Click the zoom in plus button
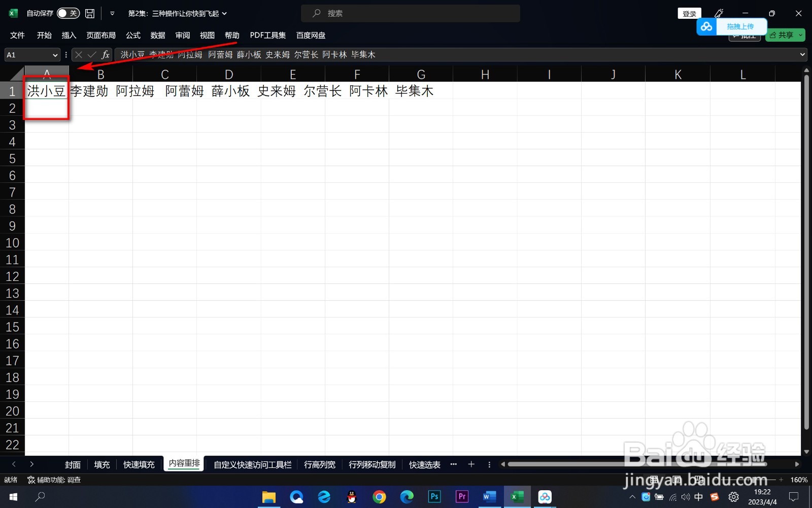This screenshot has height=508, width=812. (x=781, y=480)
